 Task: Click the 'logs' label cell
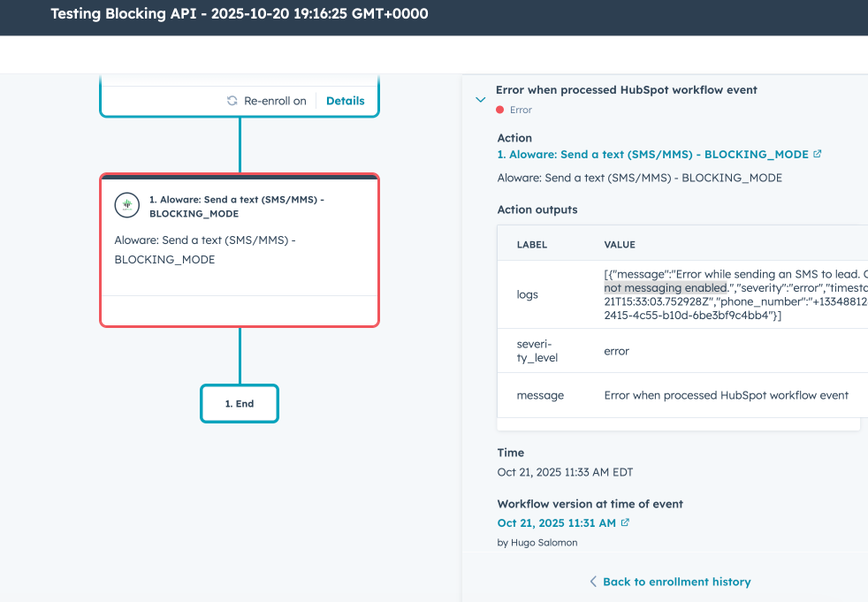coord(527,294)
